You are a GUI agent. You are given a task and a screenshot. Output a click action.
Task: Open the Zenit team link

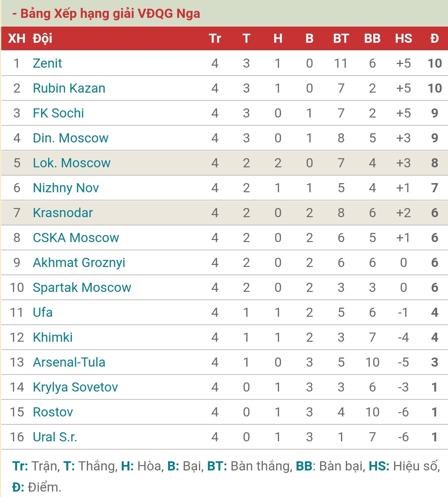(47, 63)
